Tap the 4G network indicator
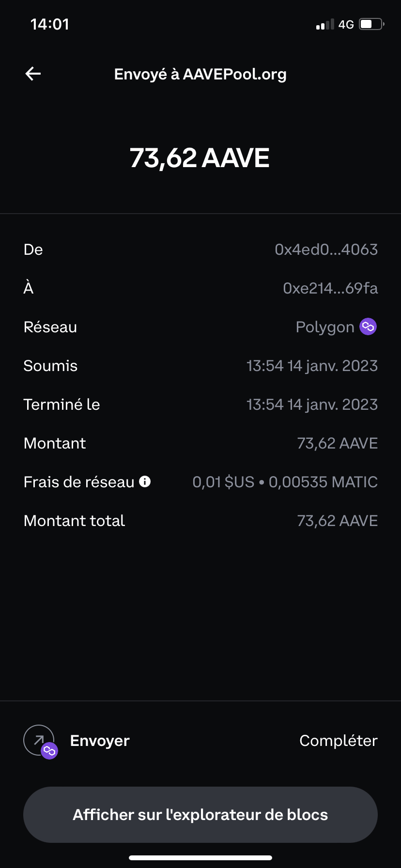Screen dimensions: 401x868 346,25
